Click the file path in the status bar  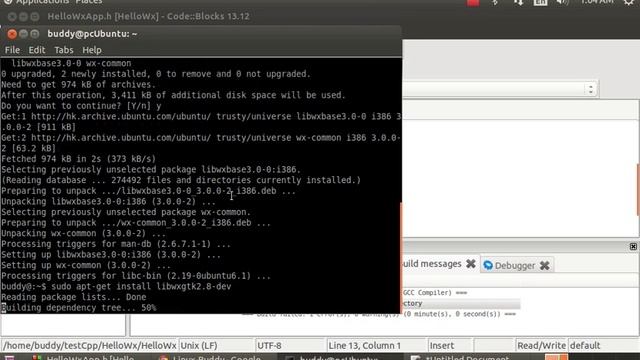point(90,346)
